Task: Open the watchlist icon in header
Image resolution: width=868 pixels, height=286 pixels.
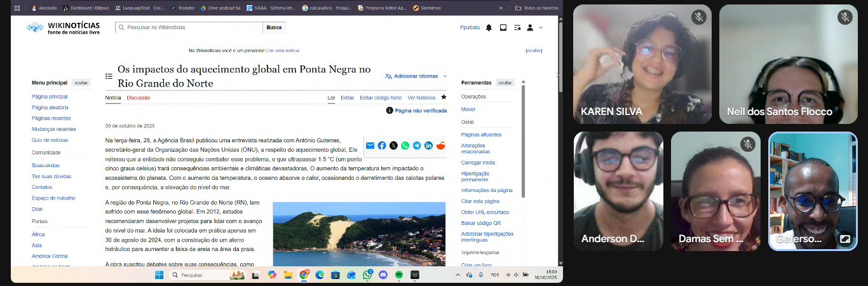Action: (x=517, y=27)
